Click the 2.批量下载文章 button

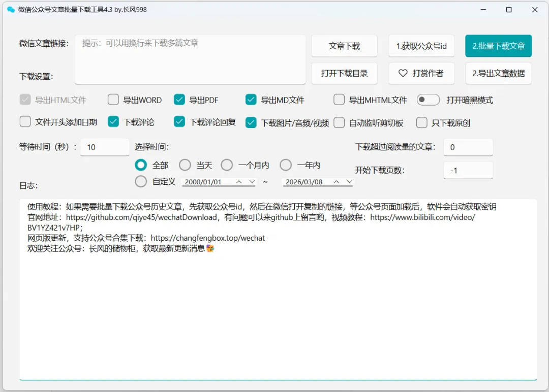click(x=498, y=46)
